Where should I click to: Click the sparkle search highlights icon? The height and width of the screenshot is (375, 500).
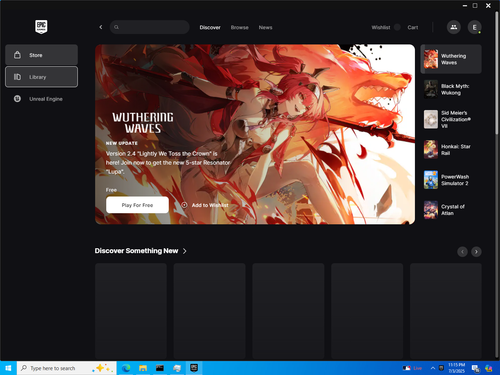click(102, 368)
